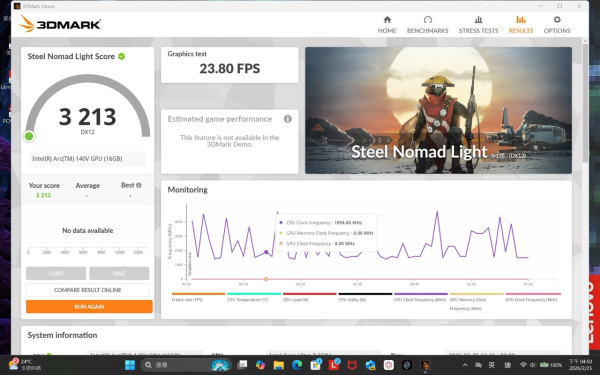Click the 3DMark logo
The width and height of the screenshot is (600, 375).
tap(60, 24)
